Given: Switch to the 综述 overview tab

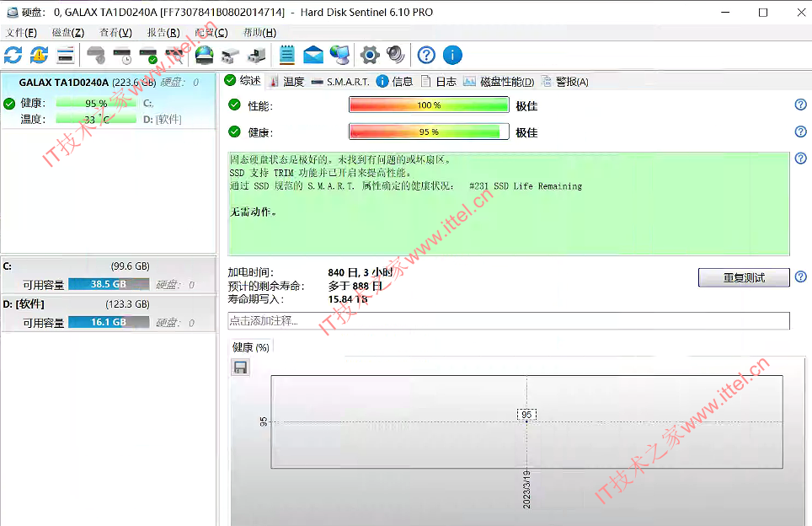Looking at the screenshot, I should point(243,81).
